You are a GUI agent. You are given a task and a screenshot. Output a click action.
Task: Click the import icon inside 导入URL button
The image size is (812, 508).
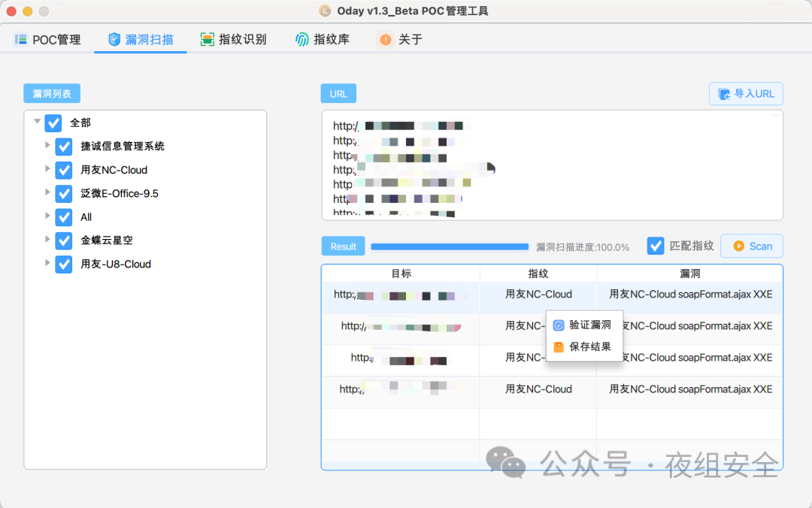pos(724,94)
